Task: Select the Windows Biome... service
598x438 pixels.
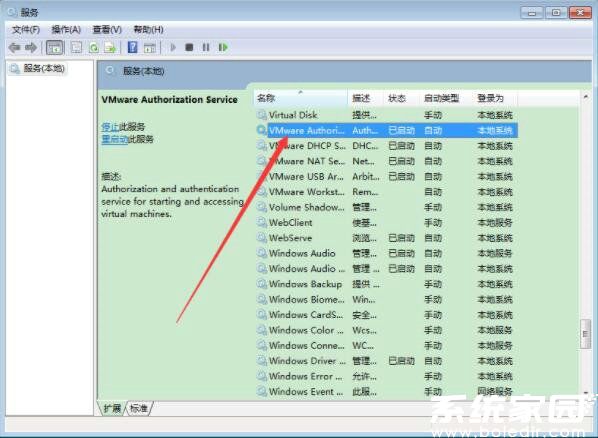Action: coord(387,300)
